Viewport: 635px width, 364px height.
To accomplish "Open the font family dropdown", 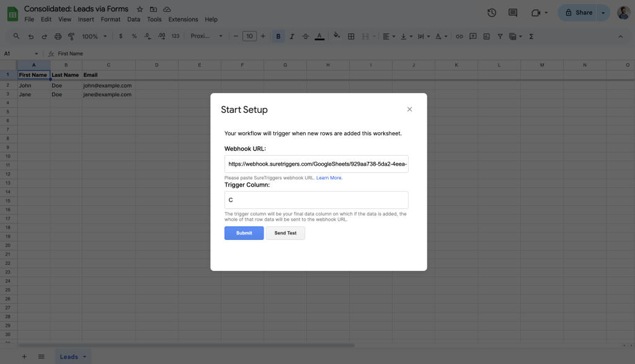I will coord(206,37).
